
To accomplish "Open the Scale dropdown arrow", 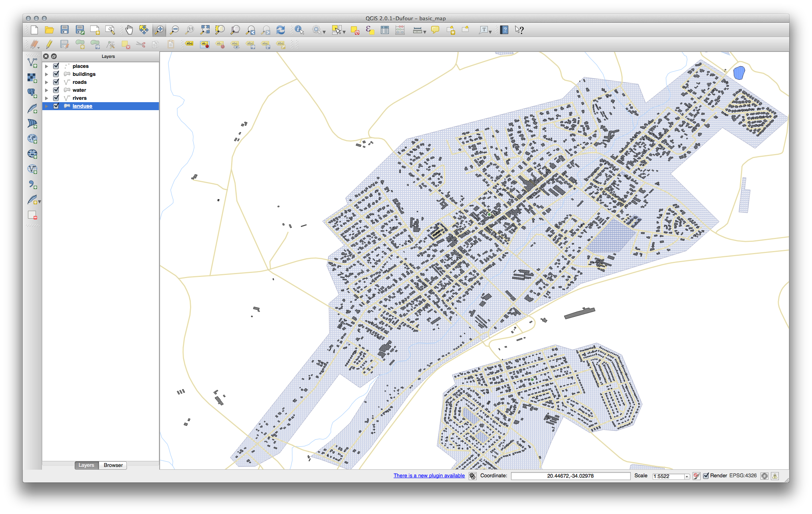I will tap(687, 476).
